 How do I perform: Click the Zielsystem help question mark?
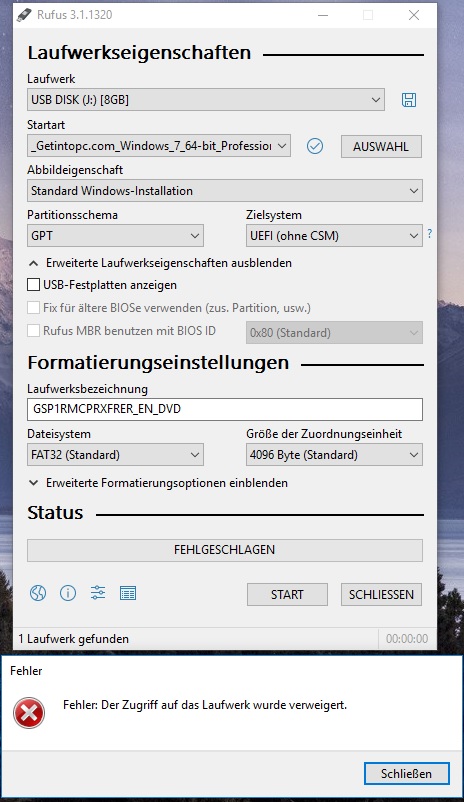coord(430,233)
